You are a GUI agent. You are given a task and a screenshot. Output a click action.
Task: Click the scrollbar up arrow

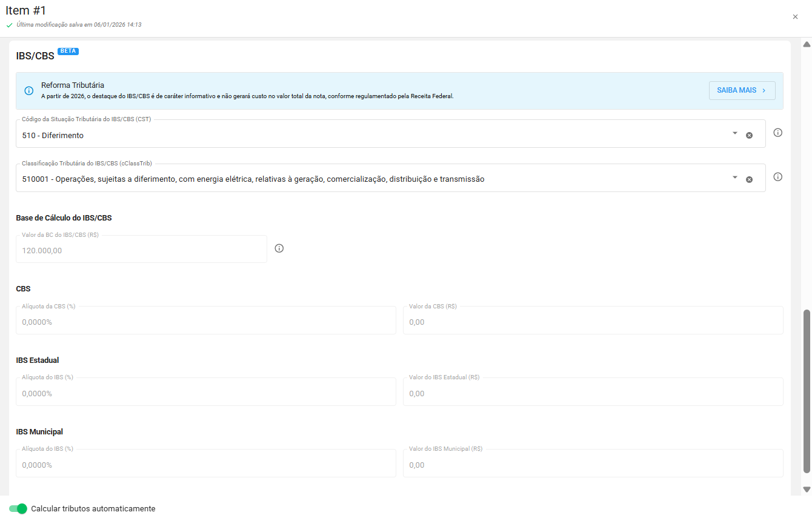pyautogui.click(x=807, y=44)
